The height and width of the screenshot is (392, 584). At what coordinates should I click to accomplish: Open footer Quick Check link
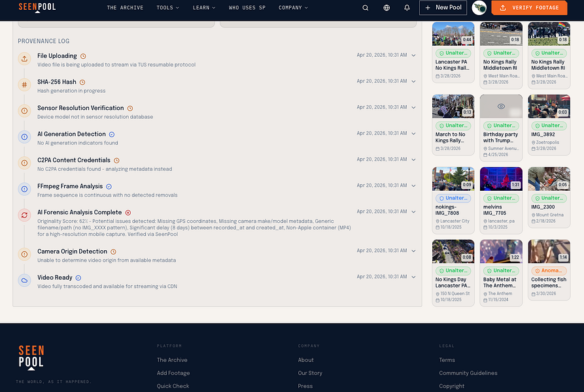[x=173, y=386]
